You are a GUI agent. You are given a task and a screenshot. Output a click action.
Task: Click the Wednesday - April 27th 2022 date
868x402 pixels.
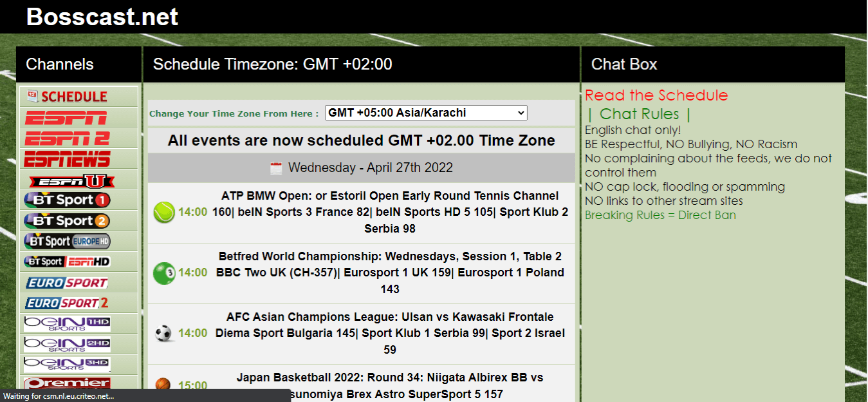[371, 168]
